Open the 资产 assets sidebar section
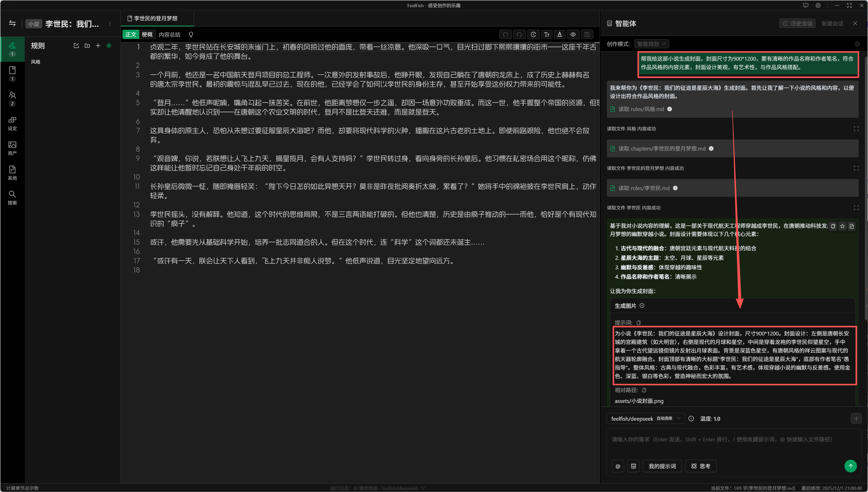Screen dimensions: 868x492 (12, 148)
